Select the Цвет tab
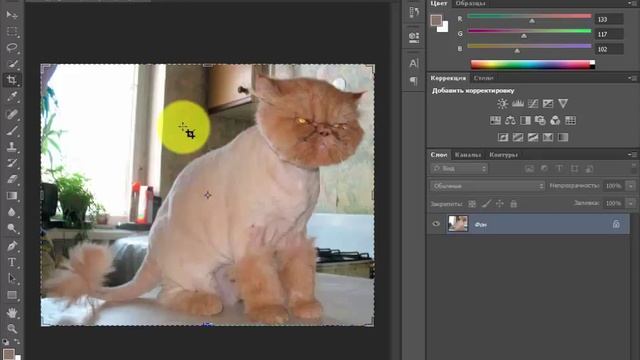Viewport: 640px width, 360px height. pyautogui.click(x=439, y=3)
